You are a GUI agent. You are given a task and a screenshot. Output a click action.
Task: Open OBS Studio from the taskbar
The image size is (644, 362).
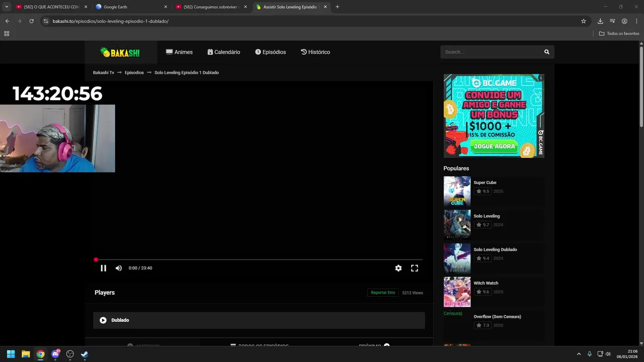click(70, 354)
